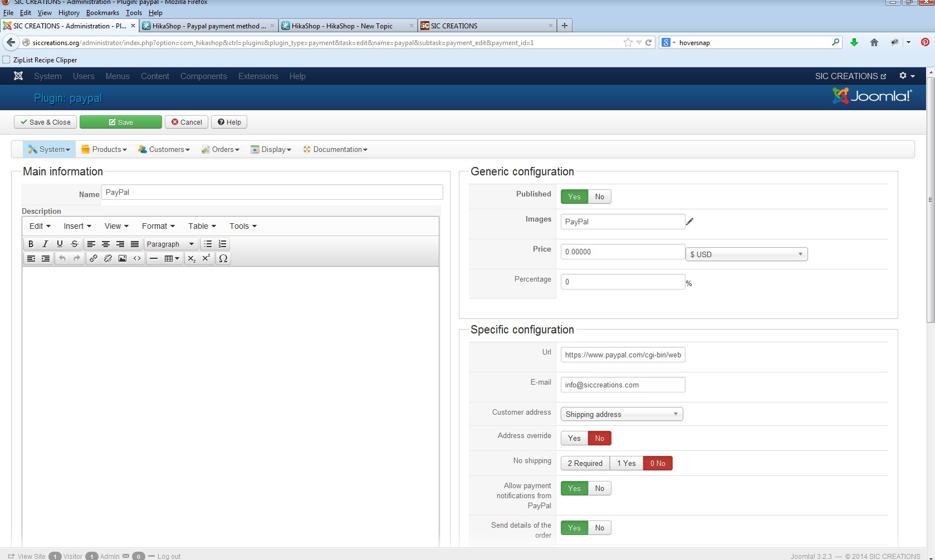Choose '2 Required' for No shipping
This screenshot has height=560, width=935.
(585, 463)
